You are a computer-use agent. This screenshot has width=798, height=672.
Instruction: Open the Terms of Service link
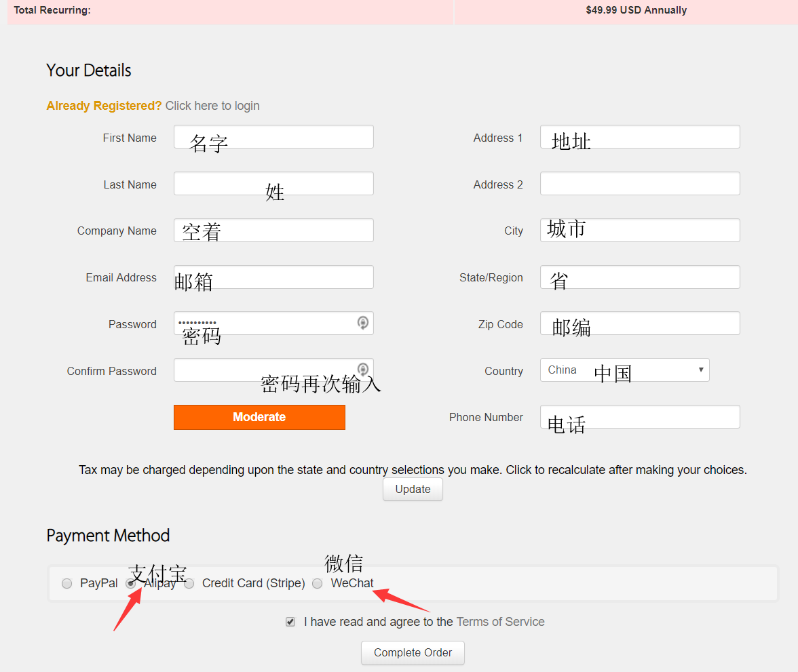(500, 622)
